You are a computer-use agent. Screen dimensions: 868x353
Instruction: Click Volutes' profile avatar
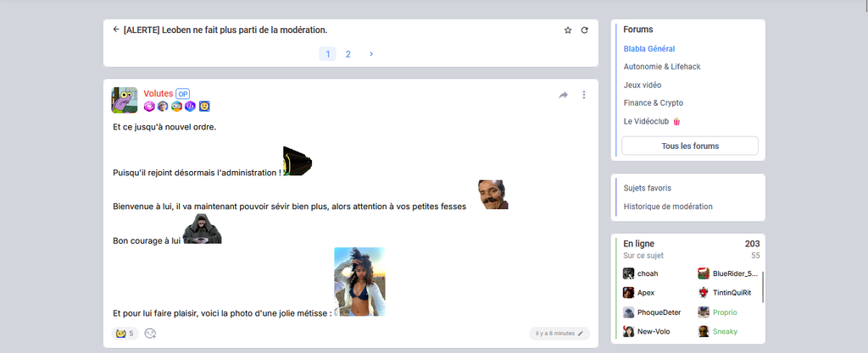125,100
